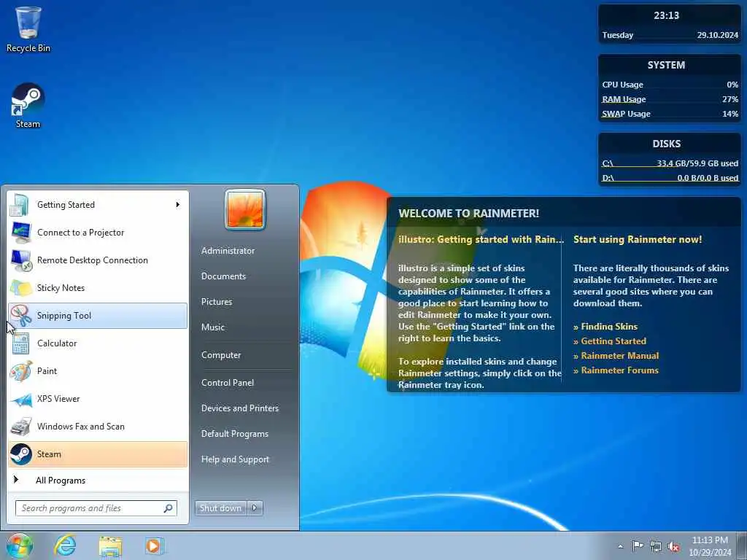
Task: Expand the Getting Started submenu arrow
Action: pos(178,205)
